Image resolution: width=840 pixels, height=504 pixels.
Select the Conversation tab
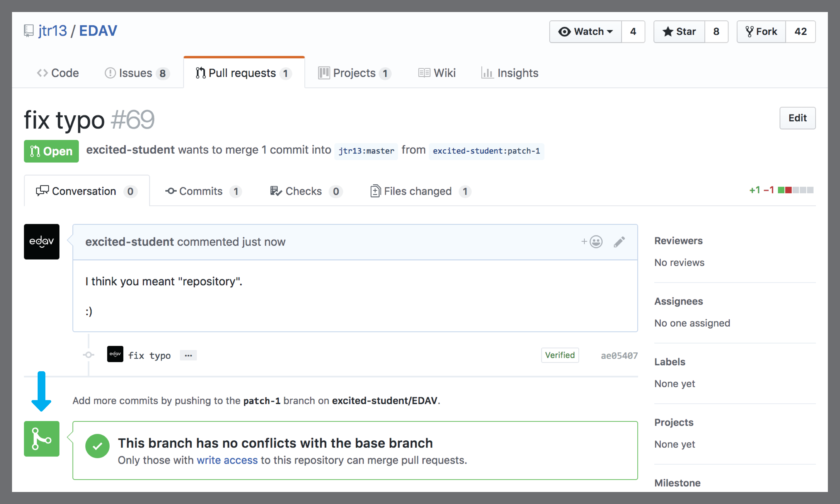coord(87,191)
